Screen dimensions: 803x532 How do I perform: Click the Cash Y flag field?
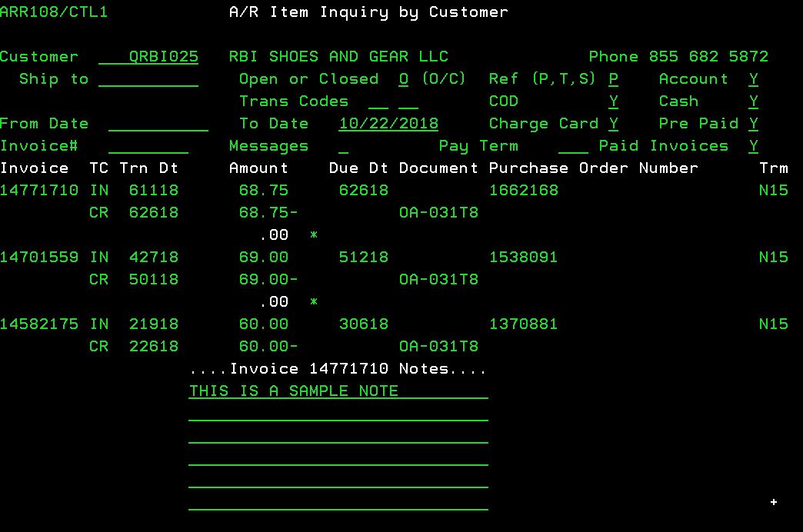click(753, 101)
